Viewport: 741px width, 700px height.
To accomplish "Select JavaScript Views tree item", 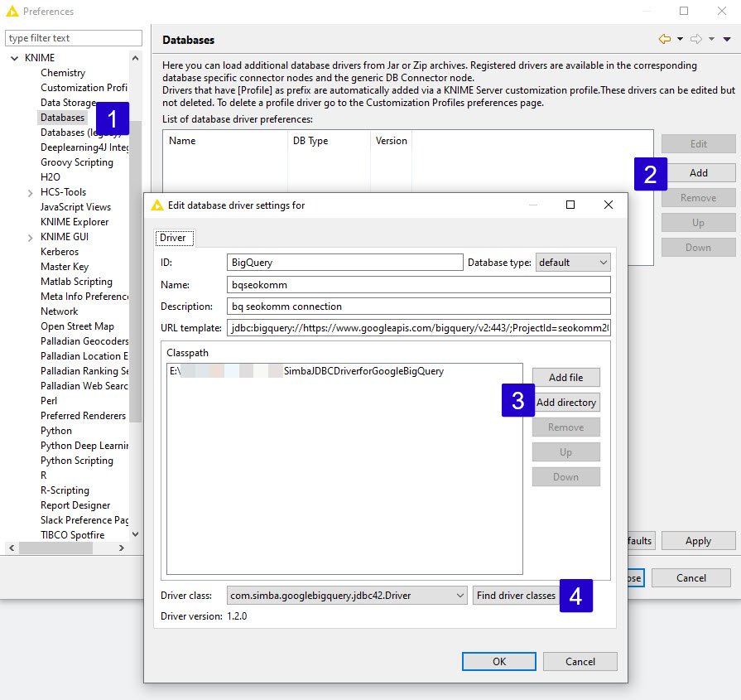I will [75, 207].
